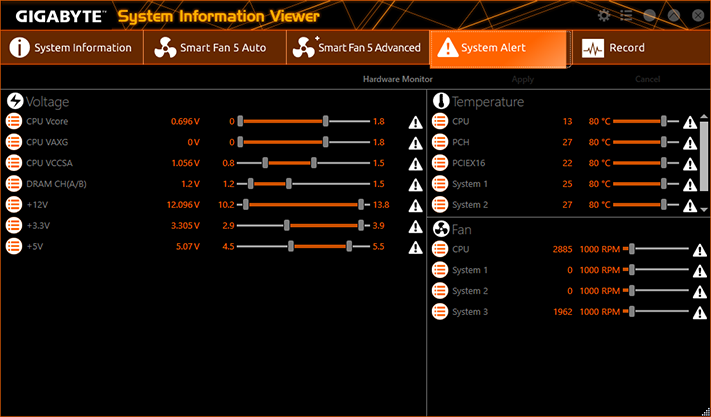Click the settings gear icon in title bar
Viewport: 711px width, 417px height.
coord(604,15)
